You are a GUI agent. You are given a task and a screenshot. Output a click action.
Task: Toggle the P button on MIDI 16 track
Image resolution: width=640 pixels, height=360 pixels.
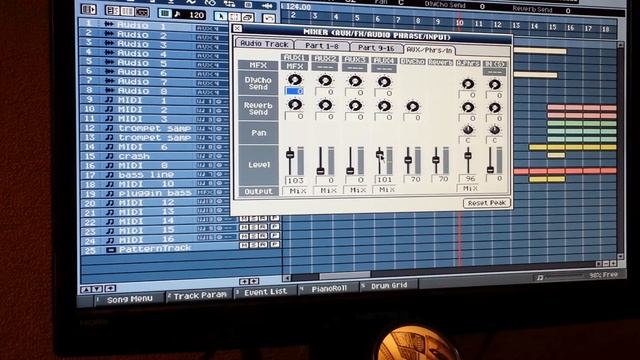pyautogui.click(x=275, y=236)
